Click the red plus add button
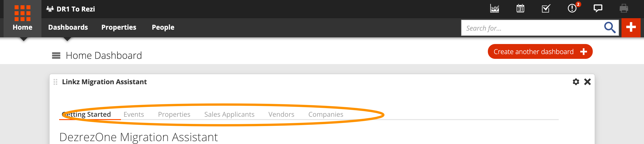The height and width of the screenshot is (144, 644). click(x=631, y=28)
